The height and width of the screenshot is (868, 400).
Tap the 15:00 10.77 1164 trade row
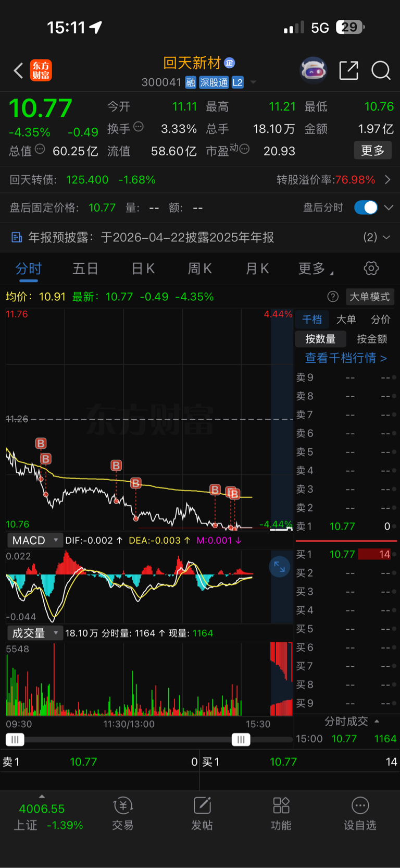pos(346,739)
